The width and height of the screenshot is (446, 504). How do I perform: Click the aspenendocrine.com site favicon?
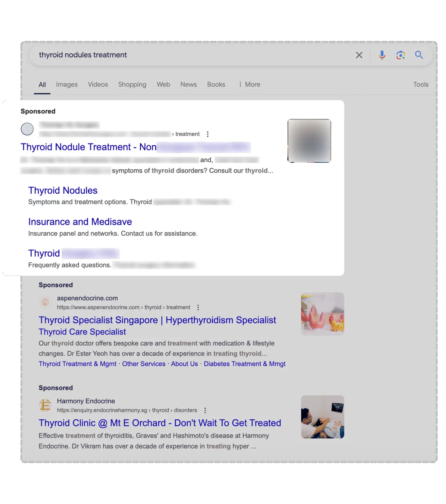[45, 302]
